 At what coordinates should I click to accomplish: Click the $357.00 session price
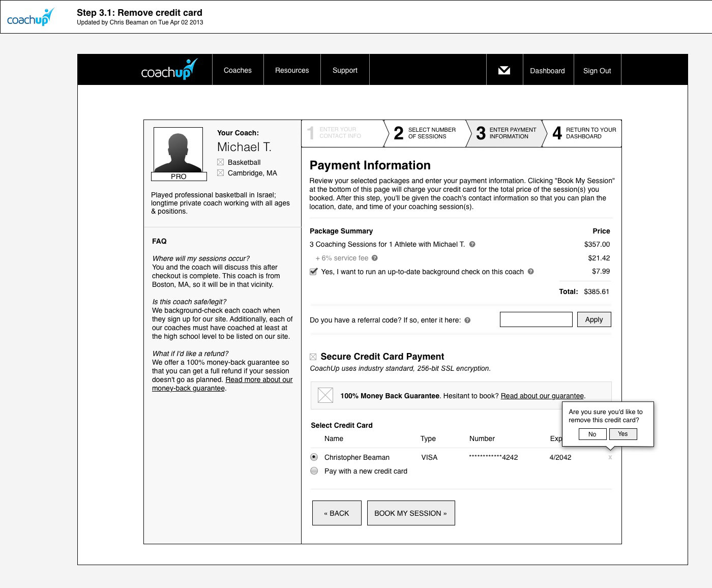click(597, 244)
